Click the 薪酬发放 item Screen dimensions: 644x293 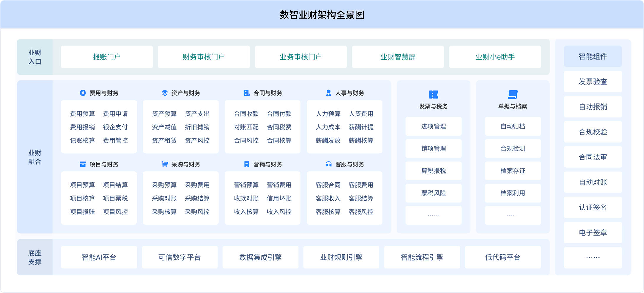pos(328,141)
